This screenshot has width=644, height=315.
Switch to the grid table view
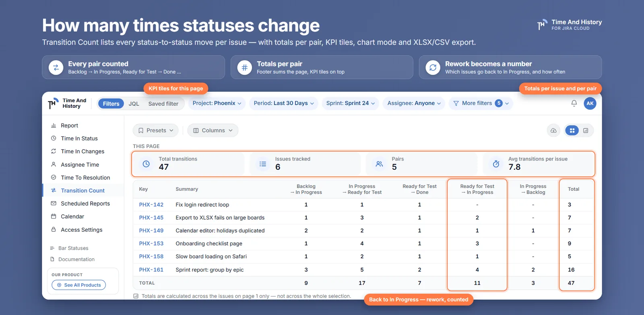pyautogui.click(x=572, y=130)
